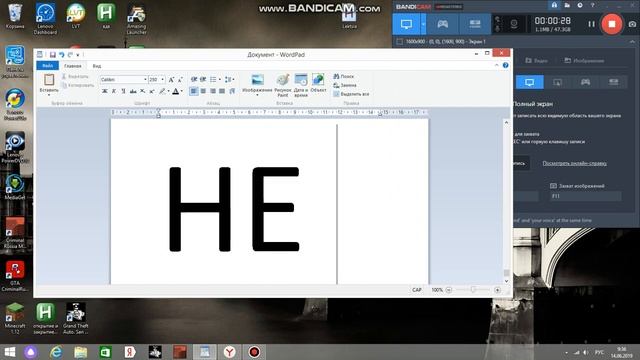Open Internet Explorer from taskbar

(x=56, y=352)
